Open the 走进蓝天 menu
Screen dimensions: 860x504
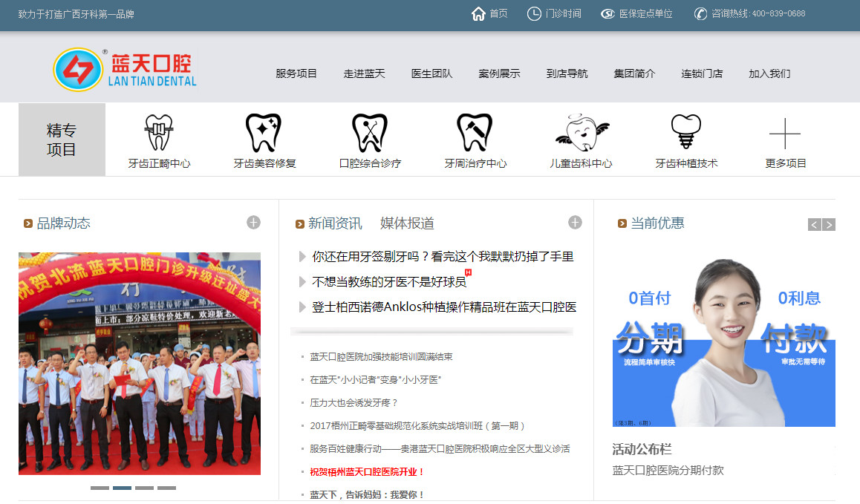tap(364, 73)
